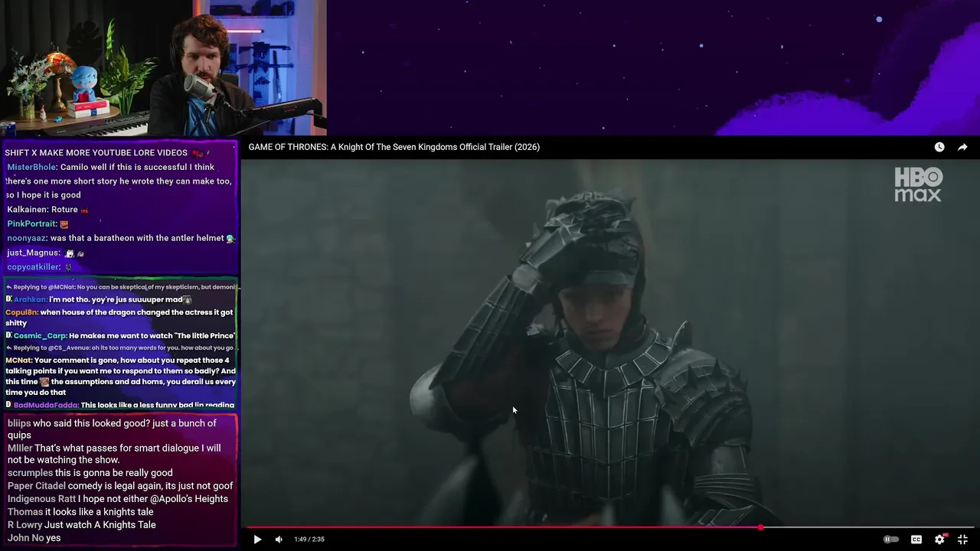Click Indigenous Ratt's chat message
This screenshot has height=551, width=980.
[117, 499]
